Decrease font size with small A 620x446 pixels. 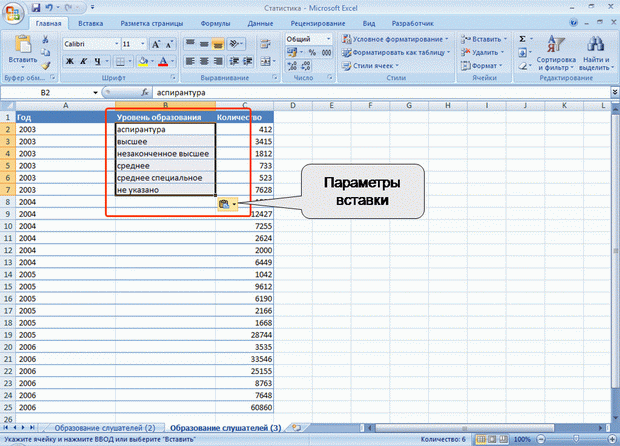click(169, 44)
